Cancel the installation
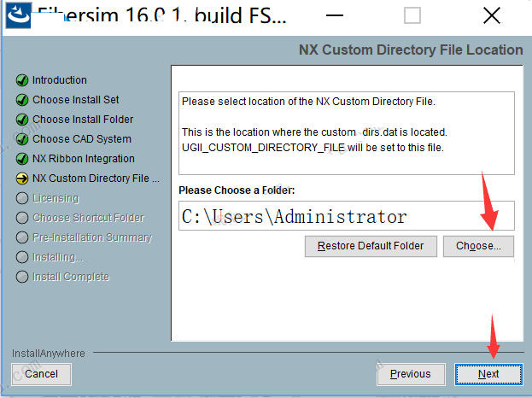 [x=41, y=373]
